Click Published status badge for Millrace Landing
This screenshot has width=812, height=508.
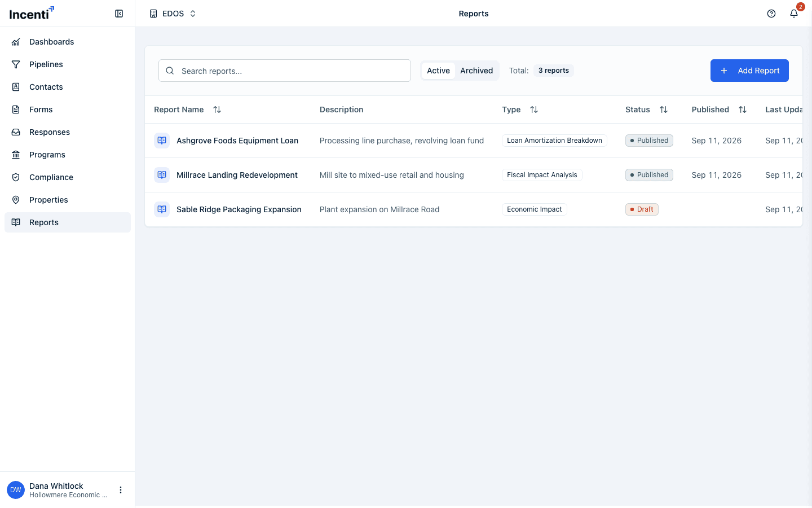pyautogui.click(x=649, y=175)
